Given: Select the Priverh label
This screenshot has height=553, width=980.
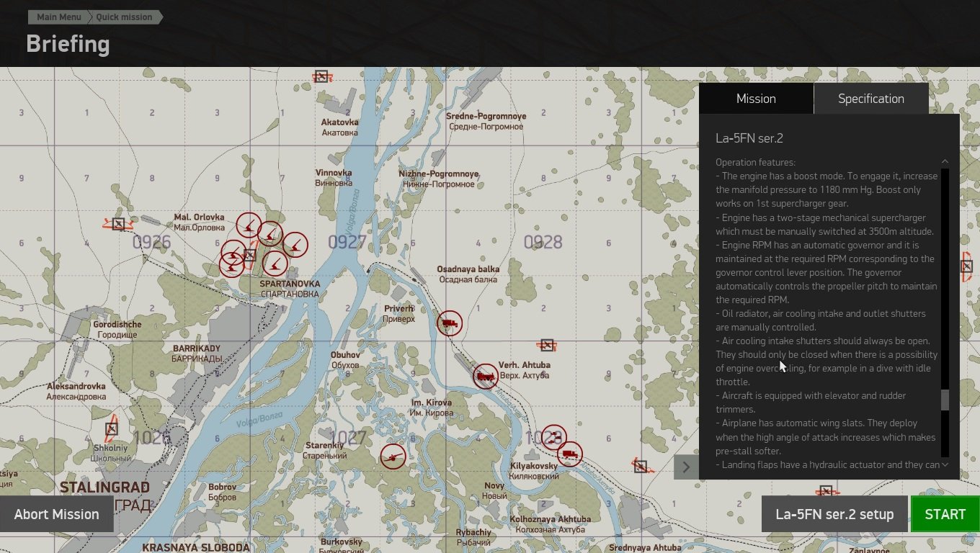Looking at the screenshot, I should click(399, 313).
